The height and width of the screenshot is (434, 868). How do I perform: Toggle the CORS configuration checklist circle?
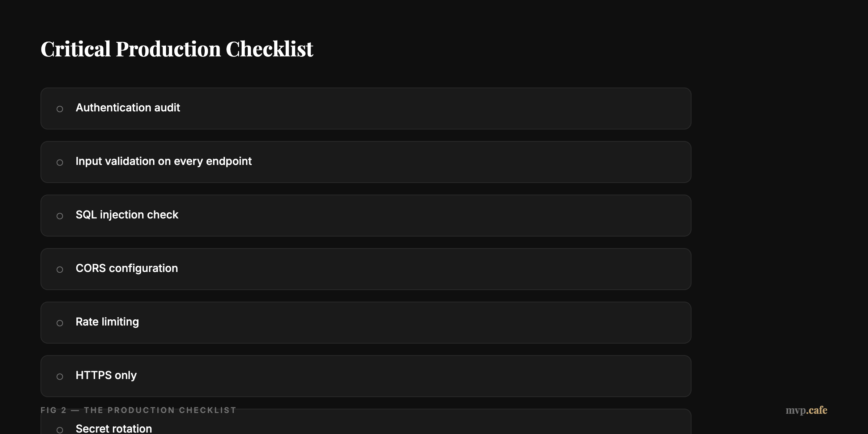[x=60, y=269]
